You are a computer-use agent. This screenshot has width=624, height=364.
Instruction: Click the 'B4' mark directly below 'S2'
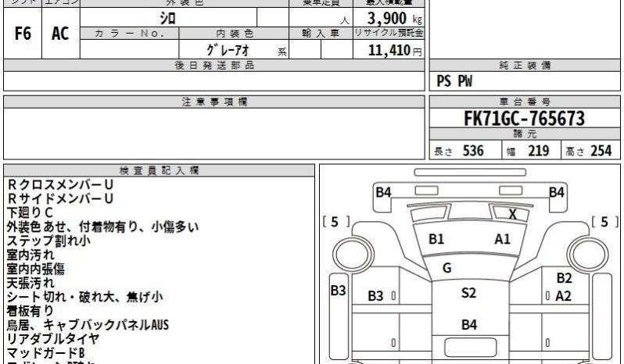(469, 325)
